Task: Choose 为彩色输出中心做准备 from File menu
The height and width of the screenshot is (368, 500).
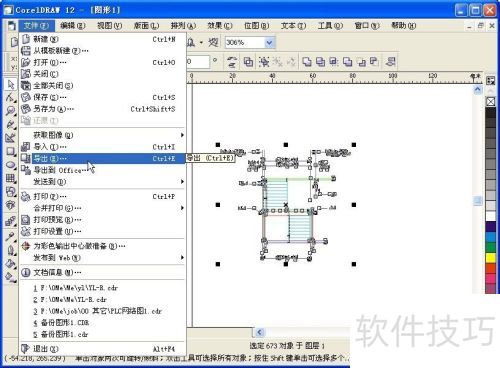Action: click(x=103, y=246)
